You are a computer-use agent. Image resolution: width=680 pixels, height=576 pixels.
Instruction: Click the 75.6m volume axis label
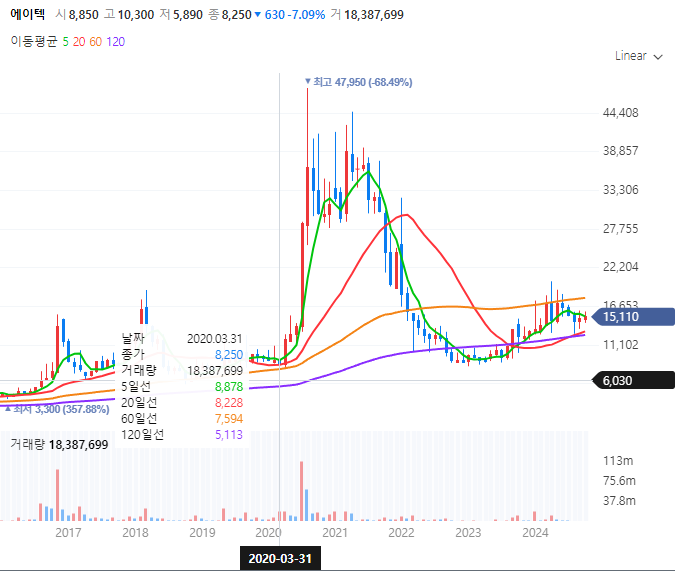(619, 481)
